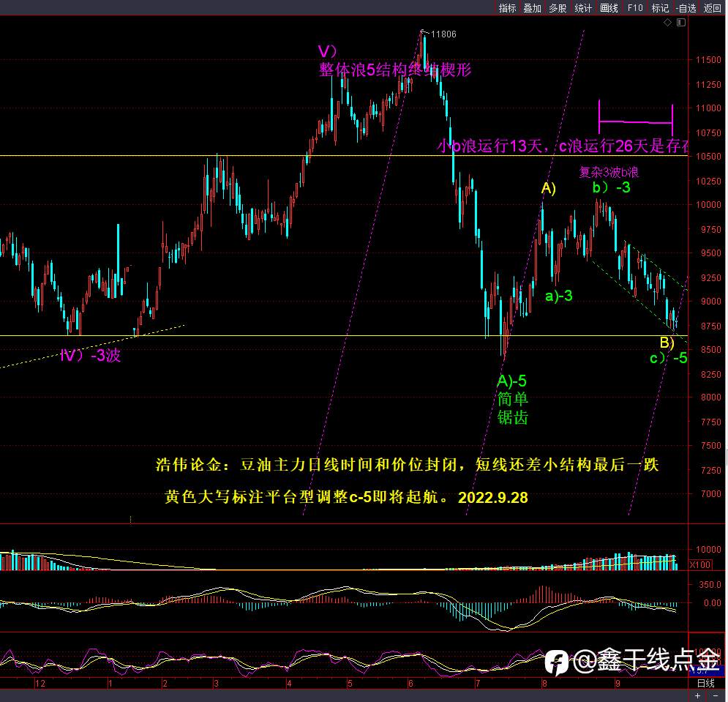Select the IV）-3波 wave label

pyautogui.click(x=91, y=356)
